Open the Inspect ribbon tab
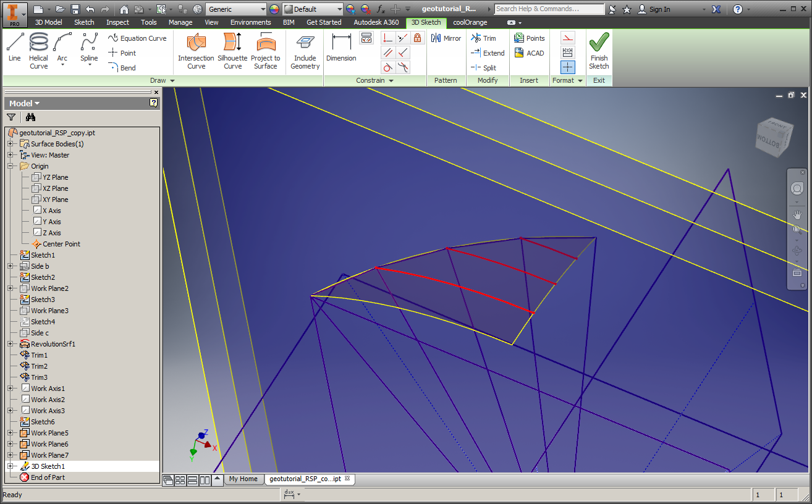The width and height of the screenshot is (812, 504). pos(117,22)
